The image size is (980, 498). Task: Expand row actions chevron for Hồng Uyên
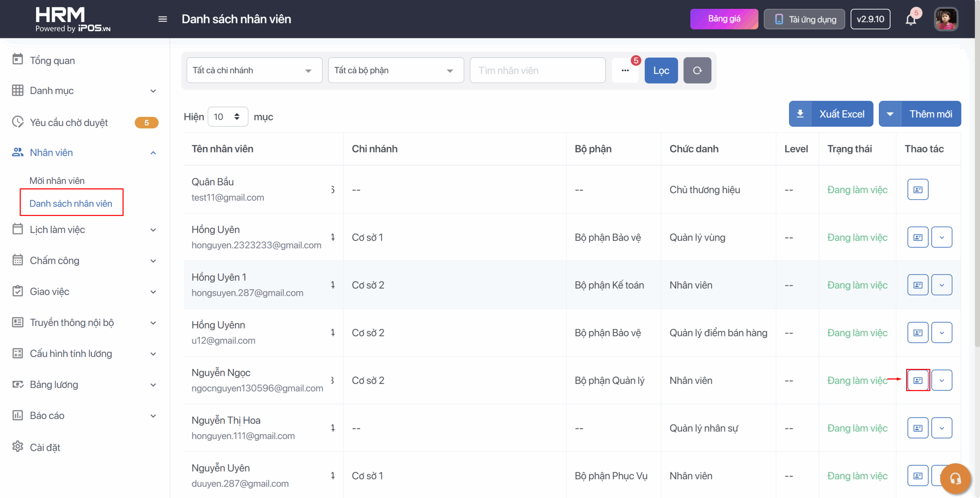942,238
